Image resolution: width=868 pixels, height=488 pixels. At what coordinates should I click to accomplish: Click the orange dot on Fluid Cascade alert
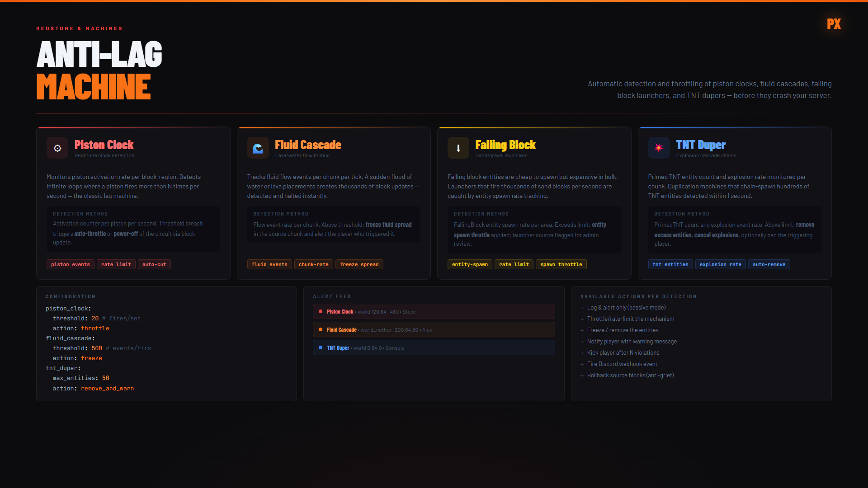321,330
